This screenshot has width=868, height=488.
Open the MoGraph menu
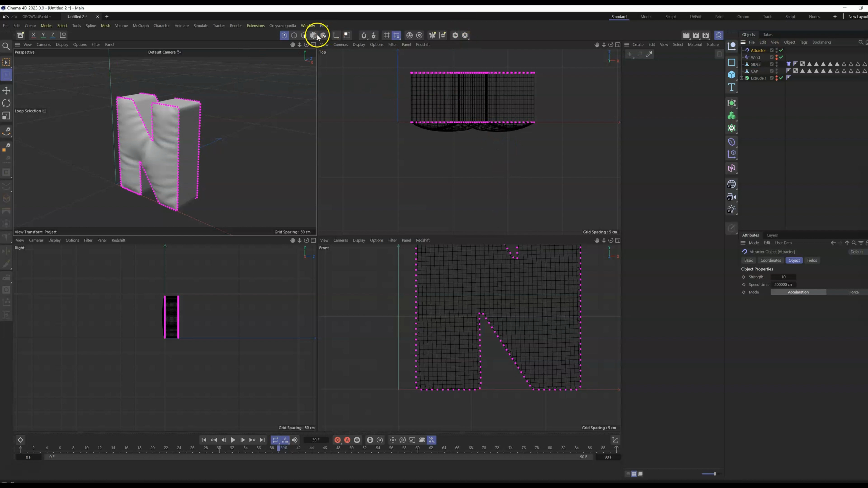tap(141, 26)
